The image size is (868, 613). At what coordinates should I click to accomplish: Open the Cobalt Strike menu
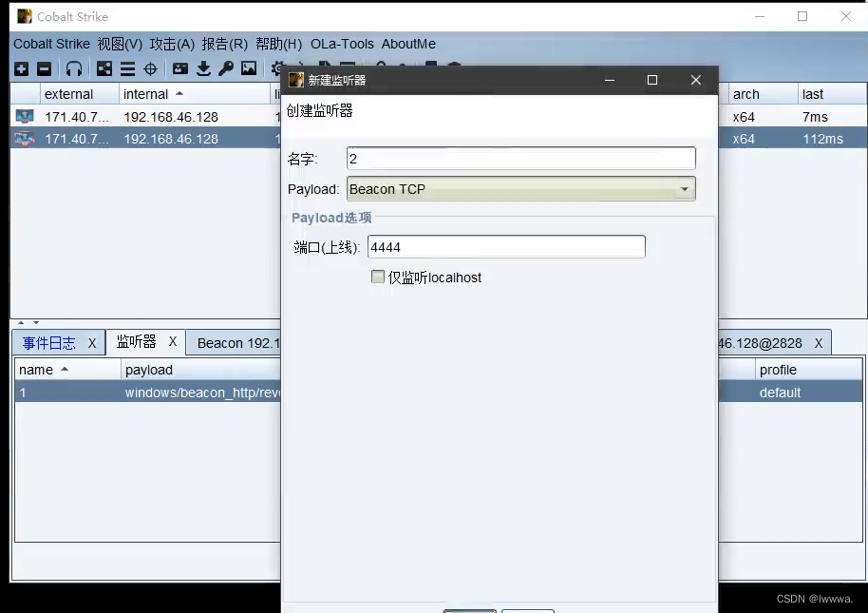(51, 44)
